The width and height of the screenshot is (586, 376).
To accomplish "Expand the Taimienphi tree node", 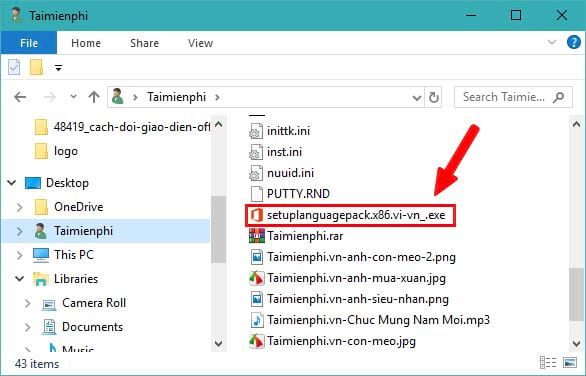I will tap(19, 231).
